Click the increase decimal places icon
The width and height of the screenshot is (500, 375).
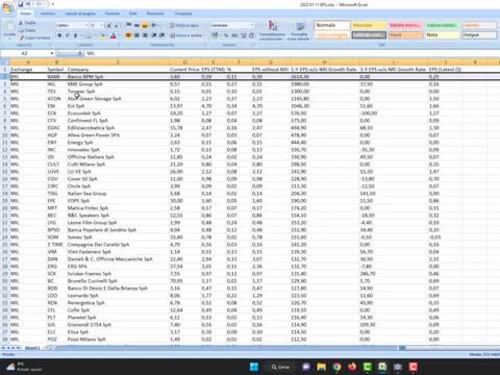(244, 35)
